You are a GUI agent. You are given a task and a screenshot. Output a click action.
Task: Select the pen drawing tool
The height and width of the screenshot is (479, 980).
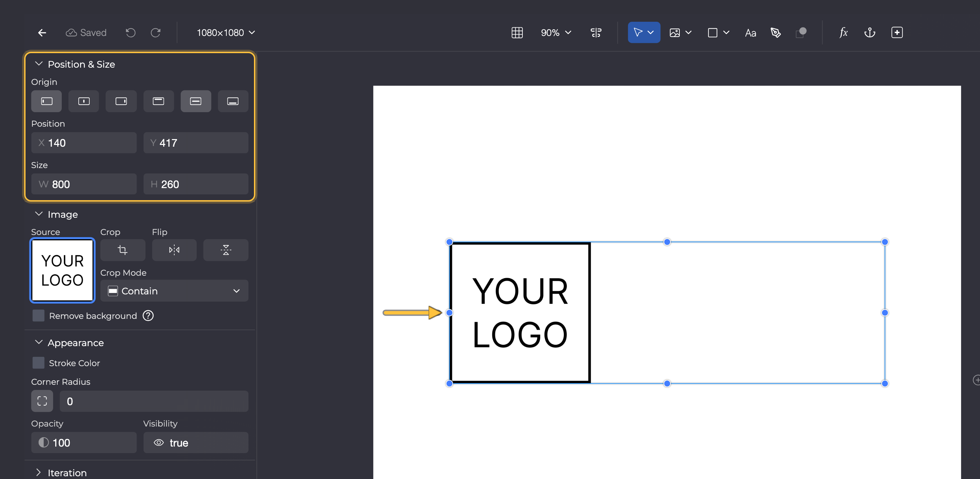[775, 33]
